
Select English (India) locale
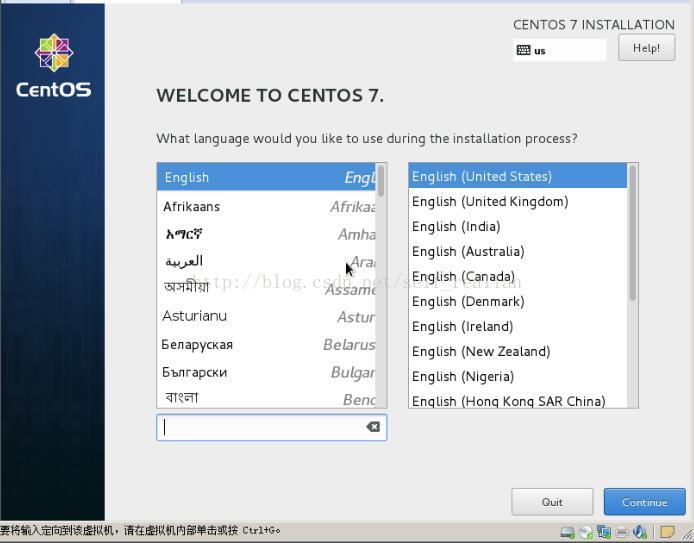tap(517, 226)
